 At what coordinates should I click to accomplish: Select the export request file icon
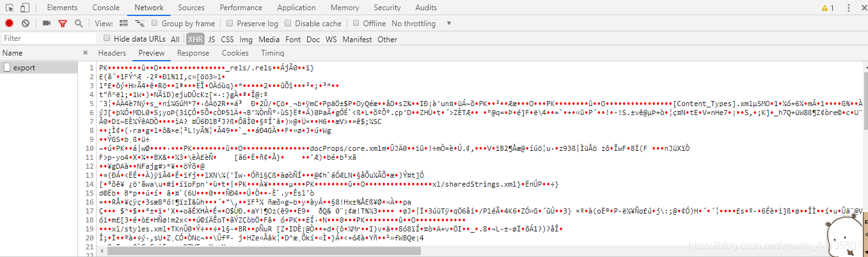(x=6, y=68)
